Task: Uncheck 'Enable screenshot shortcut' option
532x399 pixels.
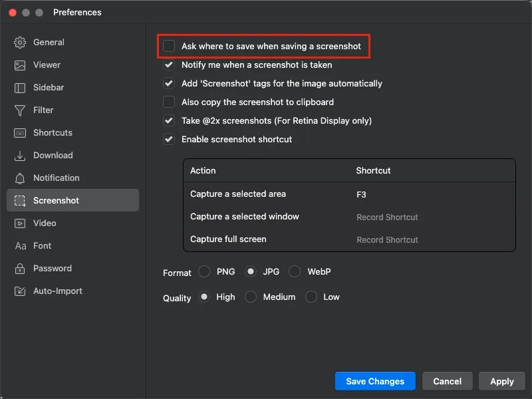Action: 169,140
